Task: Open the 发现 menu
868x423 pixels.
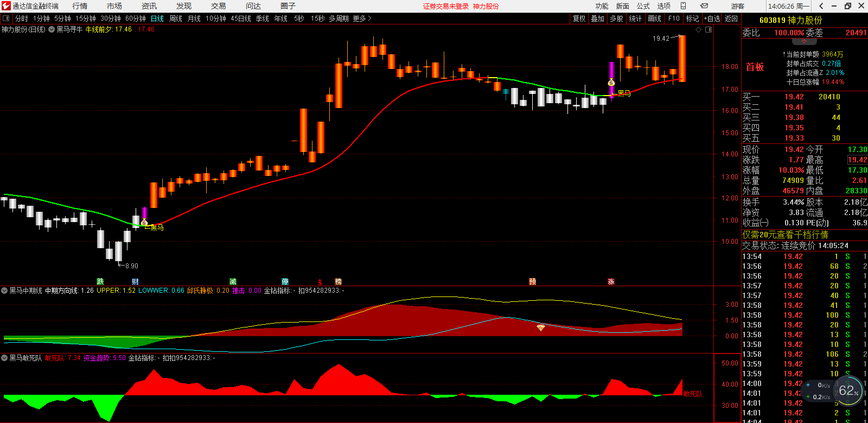Action: pyautogui.click(x=184, y=6)
